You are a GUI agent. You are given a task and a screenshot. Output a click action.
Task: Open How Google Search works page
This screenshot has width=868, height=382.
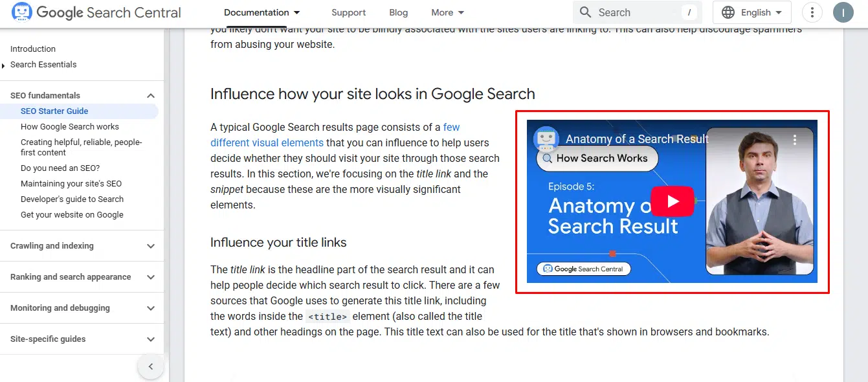click(x=70, y=127)
